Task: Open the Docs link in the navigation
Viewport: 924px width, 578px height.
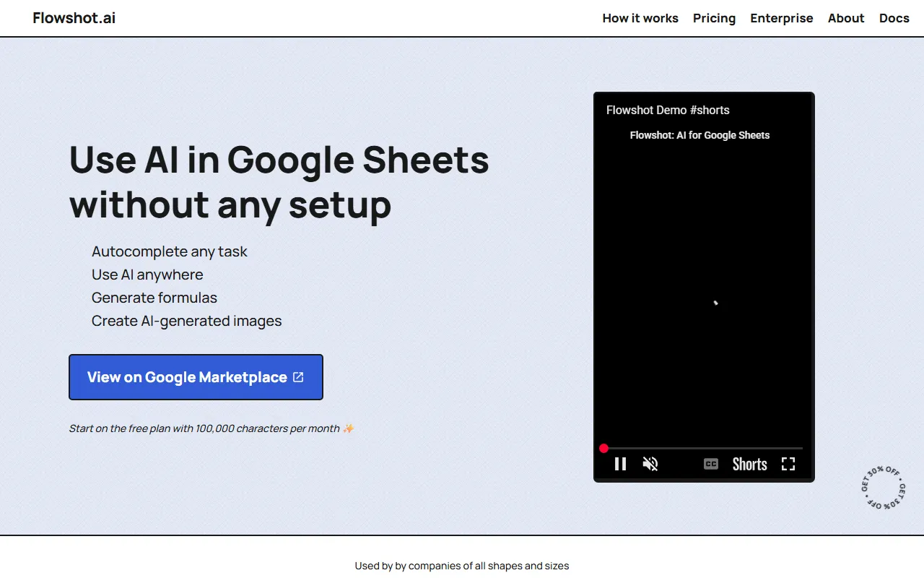Action: [x=894, y=18]
